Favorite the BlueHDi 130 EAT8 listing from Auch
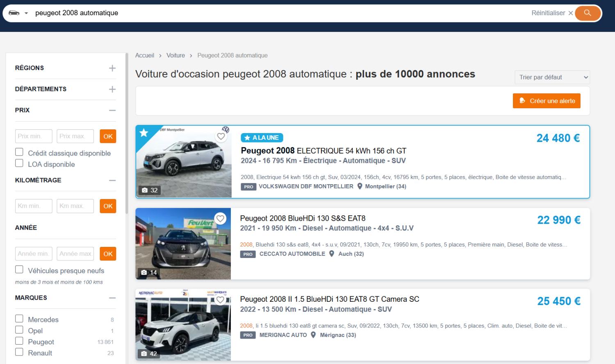 tap(220, 219)
